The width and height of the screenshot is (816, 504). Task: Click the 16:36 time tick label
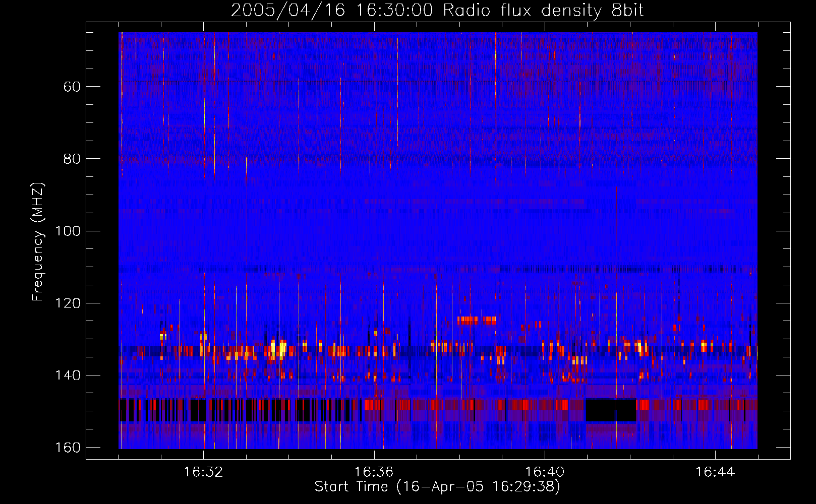(374, 472)
